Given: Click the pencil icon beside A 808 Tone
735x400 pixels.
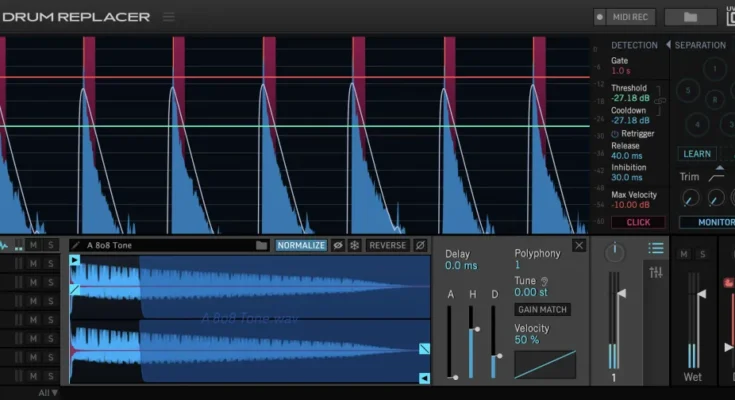Looking at the screenshot, I should point(76,245).
